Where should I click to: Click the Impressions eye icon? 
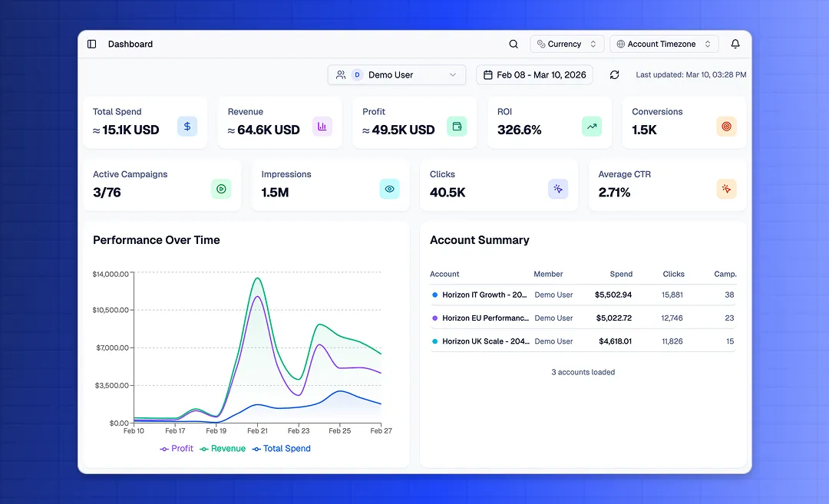(x=389, y=188)
